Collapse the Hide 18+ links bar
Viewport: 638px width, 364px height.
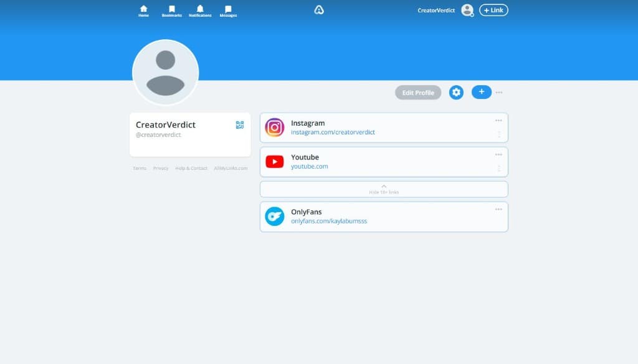click(384, 189)
